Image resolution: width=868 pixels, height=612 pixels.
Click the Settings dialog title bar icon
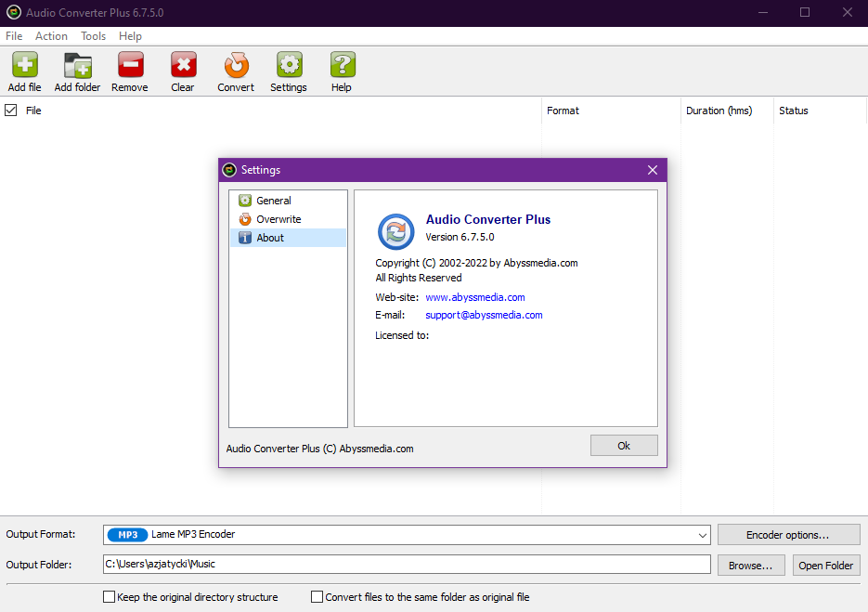229,170
